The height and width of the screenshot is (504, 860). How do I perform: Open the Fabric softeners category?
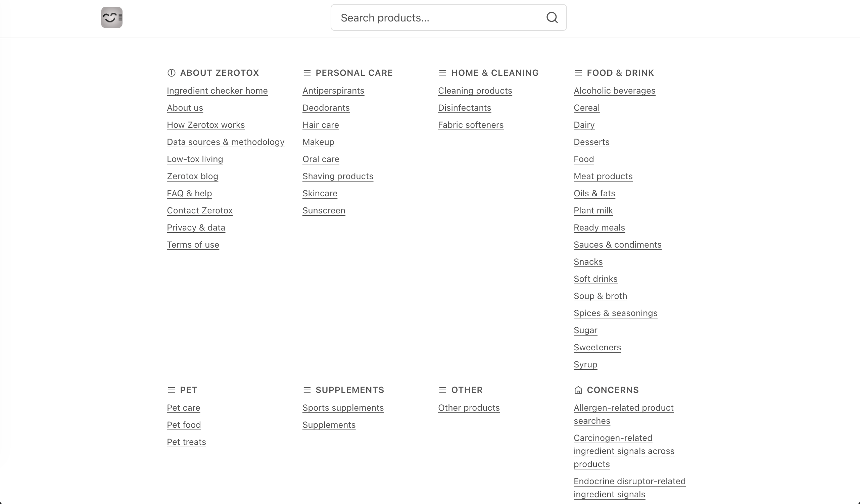coord(471,125)
